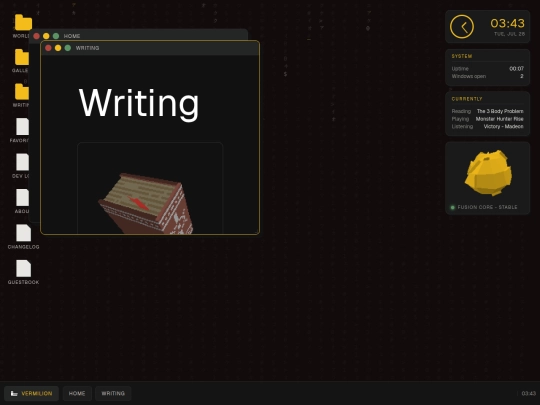Click the 03:43 digital time in the clock widget
The height and width of the screenshot is (405, 540).
(x=507, y=23)
